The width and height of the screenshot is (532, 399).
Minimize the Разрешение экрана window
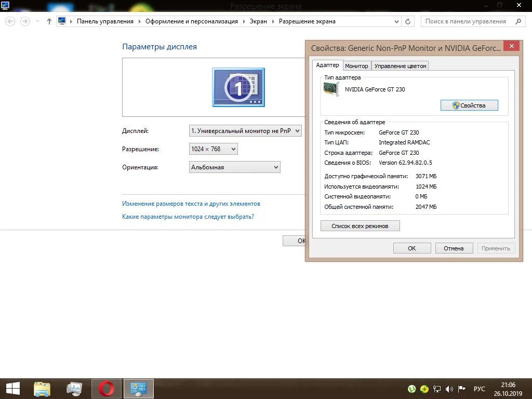click(x=486, y=5)
